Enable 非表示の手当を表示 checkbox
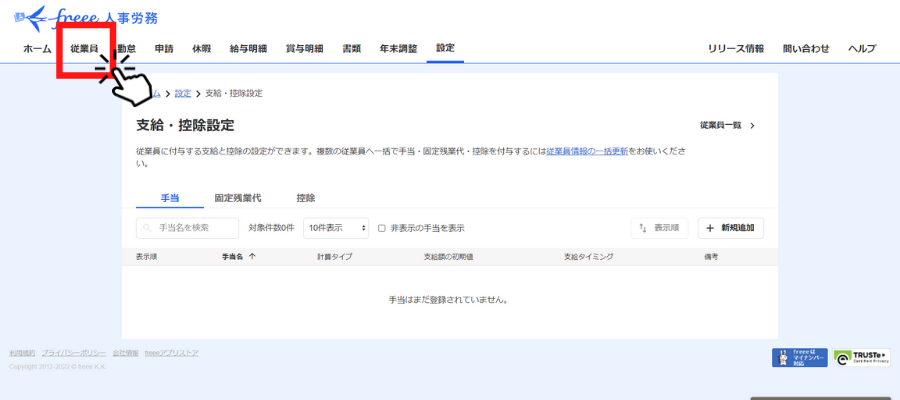Viewport: 900px width, 400px height. [x=382, y=228]
